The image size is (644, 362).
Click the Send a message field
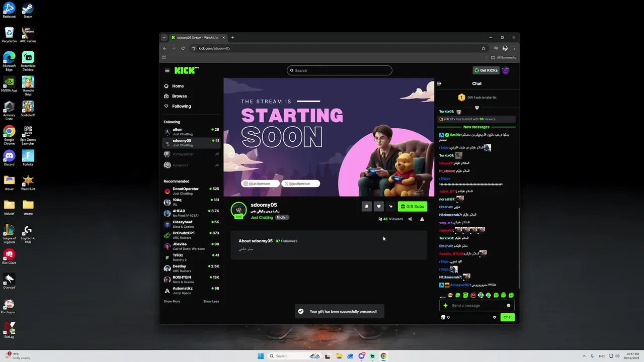[x=477, y=306]
